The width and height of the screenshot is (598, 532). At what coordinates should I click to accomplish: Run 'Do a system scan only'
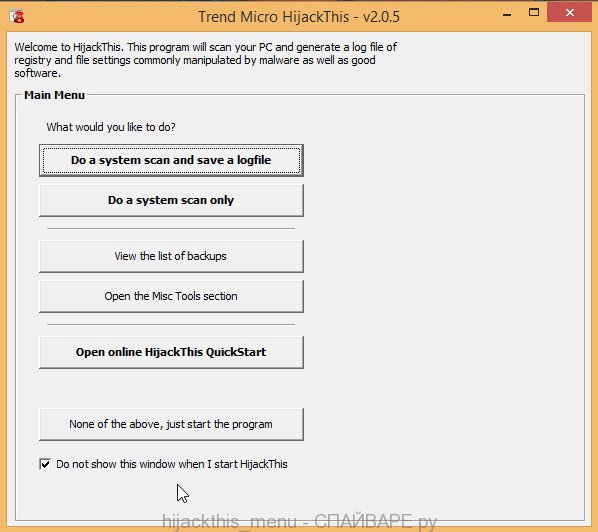(171, 200)
